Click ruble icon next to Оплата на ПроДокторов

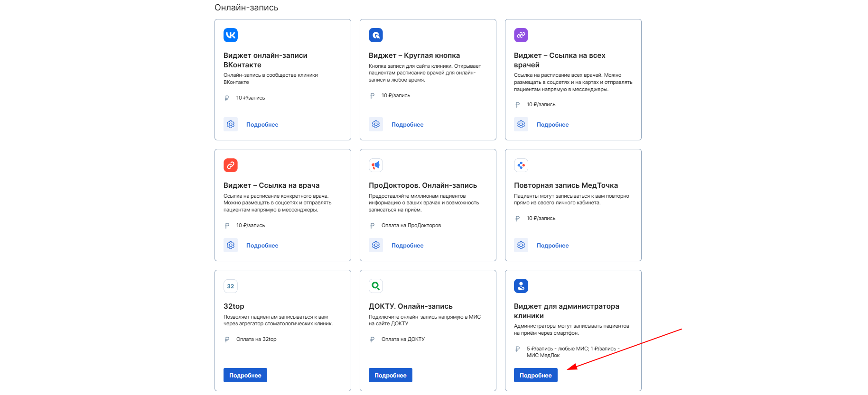(372, 226)
